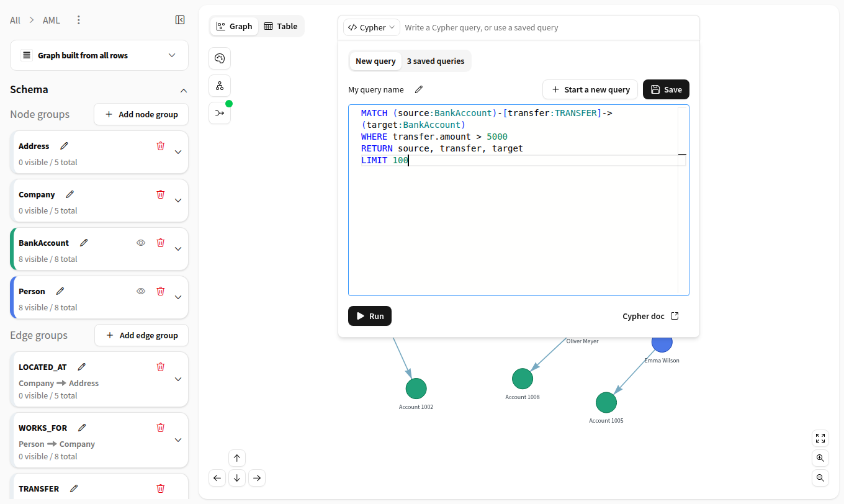Screen dimensions: 844x504
Task: Open the Cypher language dropdown
Action: [x=372, y=27]
